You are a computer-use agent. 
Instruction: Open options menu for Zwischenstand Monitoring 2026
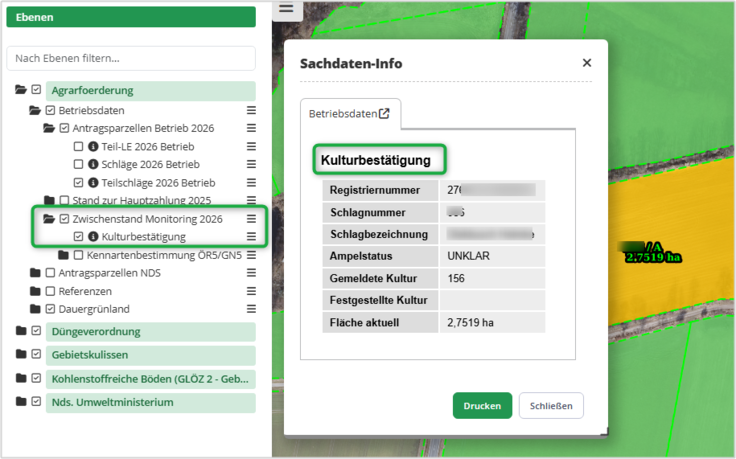251,219
